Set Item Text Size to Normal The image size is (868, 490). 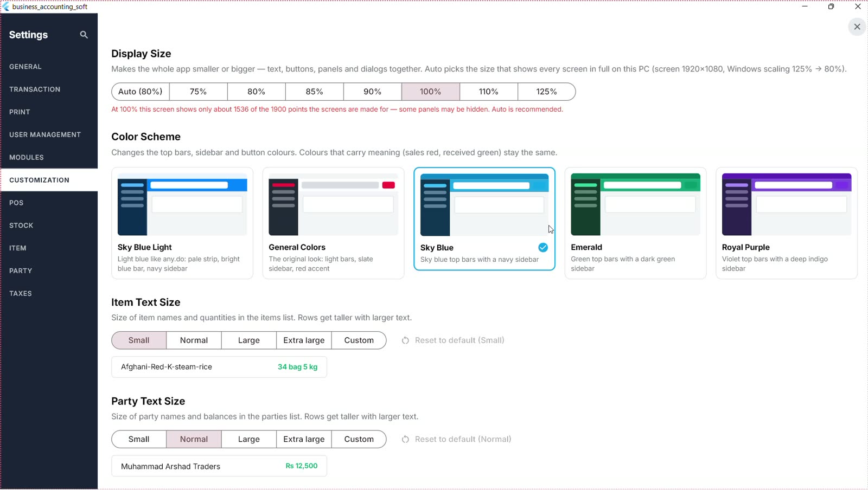194,340
